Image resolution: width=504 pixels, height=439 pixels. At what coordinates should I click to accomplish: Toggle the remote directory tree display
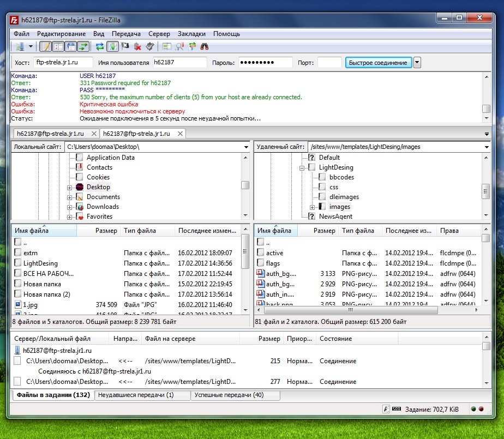pos(71,46)
